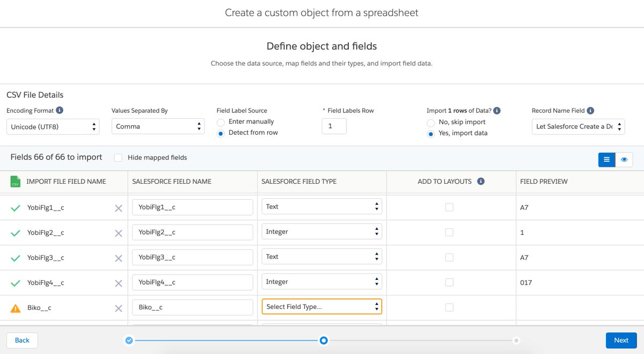This screenshot has height=354, width=644.
Task: Switch to eye preview view icon
Action: tap(624, 160)
